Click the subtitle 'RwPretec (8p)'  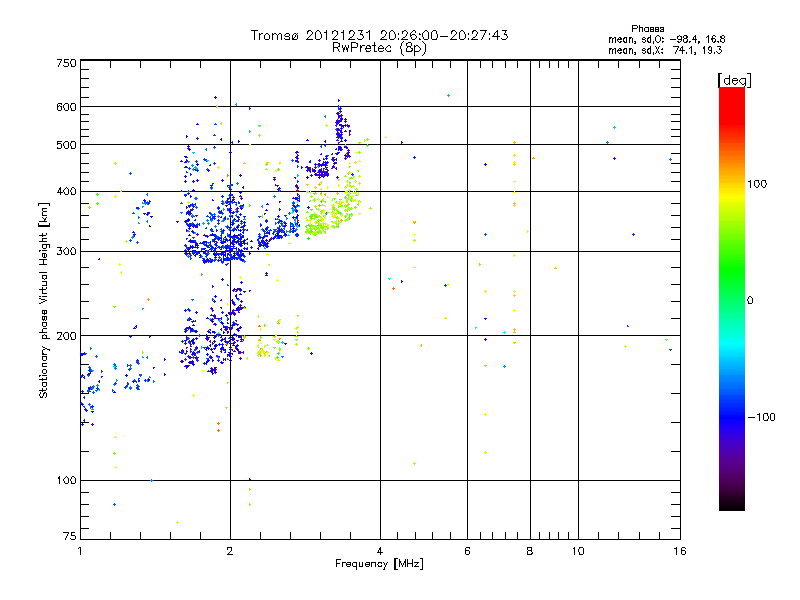[380, 48]
